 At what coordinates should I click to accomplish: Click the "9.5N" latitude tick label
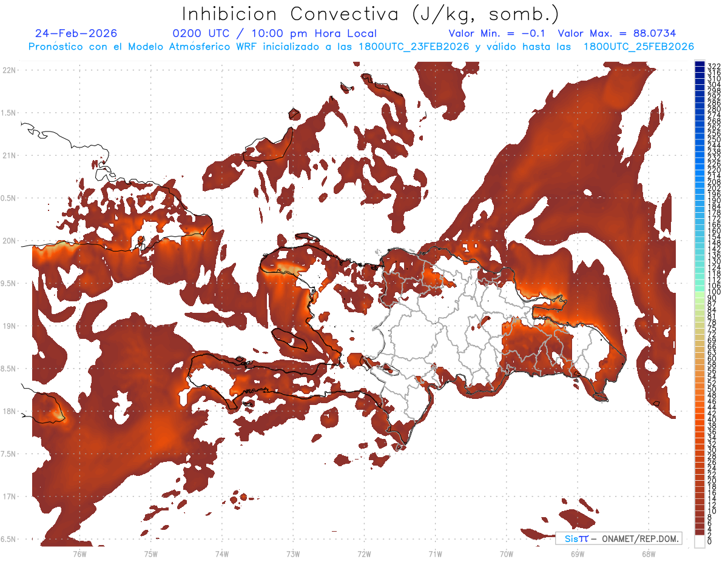9,284
